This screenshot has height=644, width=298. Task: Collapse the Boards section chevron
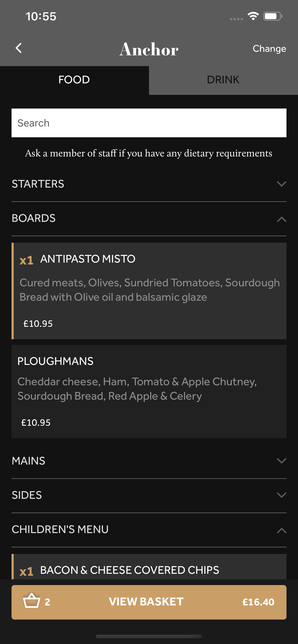click(x=281, y=219)
